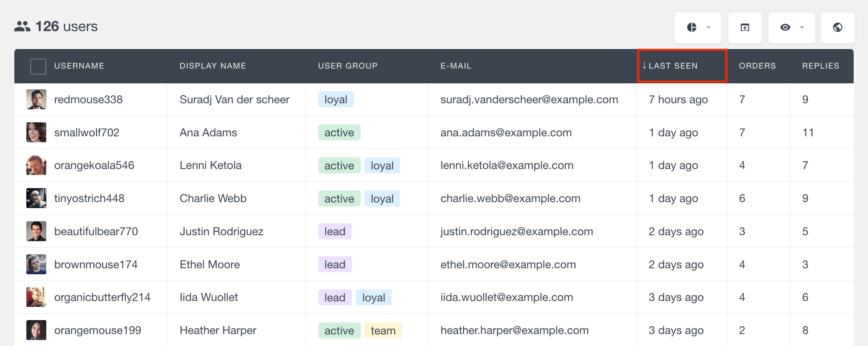Screen dimensions: 868x346
Task: Click the globe icon button
Action: (x=837, y=28)
